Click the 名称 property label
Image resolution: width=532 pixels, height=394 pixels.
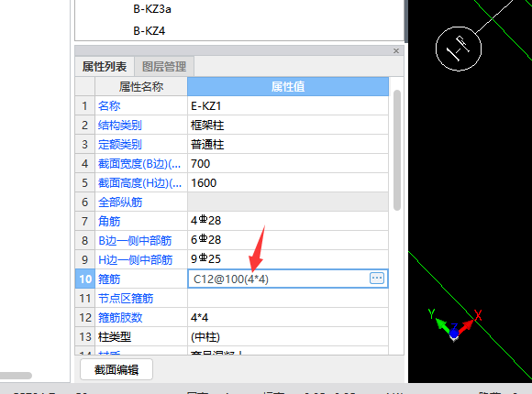(109, 106)
